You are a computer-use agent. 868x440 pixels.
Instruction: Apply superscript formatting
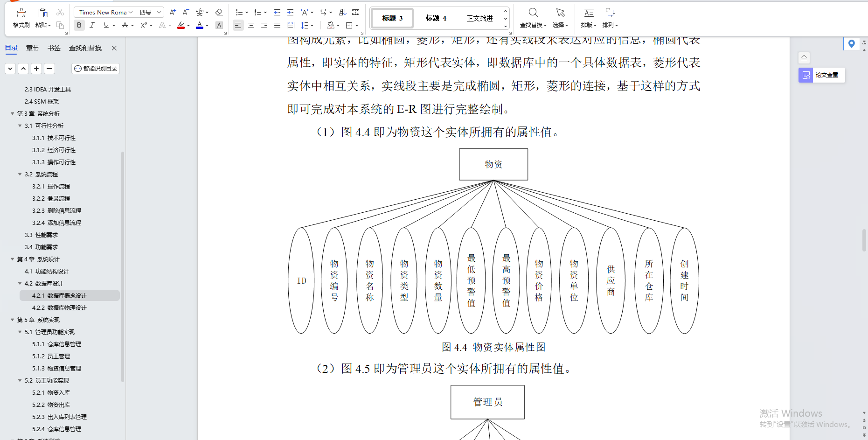pyautogui.click(x=143, y=25)
